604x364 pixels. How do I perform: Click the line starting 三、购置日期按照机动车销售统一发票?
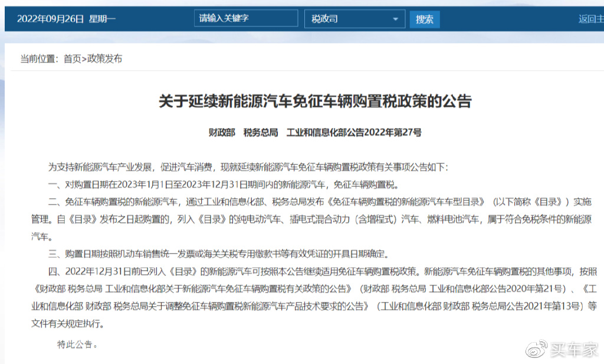(218, 254)
